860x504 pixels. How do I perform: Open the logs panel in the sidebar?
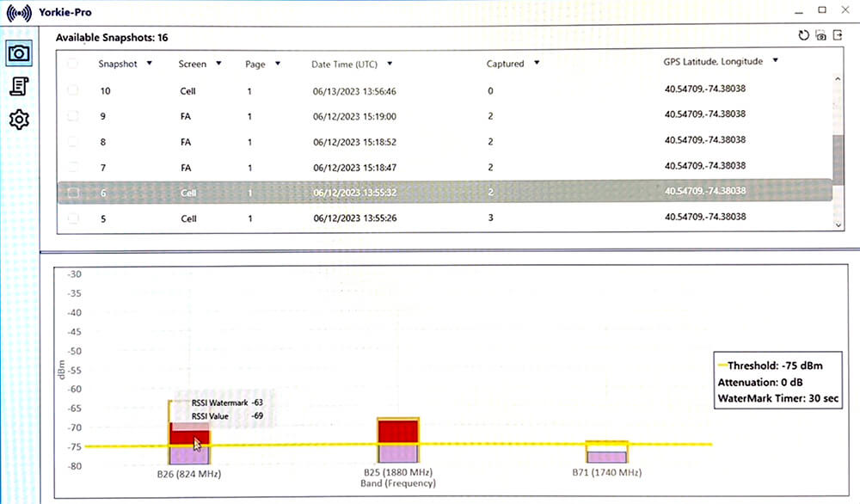coord(19,87)
